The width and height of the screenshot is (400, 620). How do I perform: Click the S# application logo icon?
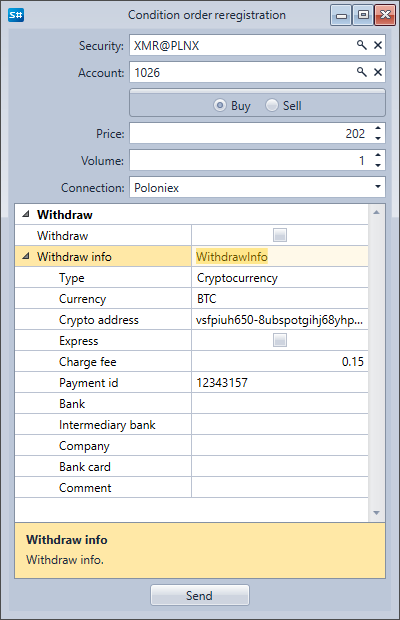[16, 15]
